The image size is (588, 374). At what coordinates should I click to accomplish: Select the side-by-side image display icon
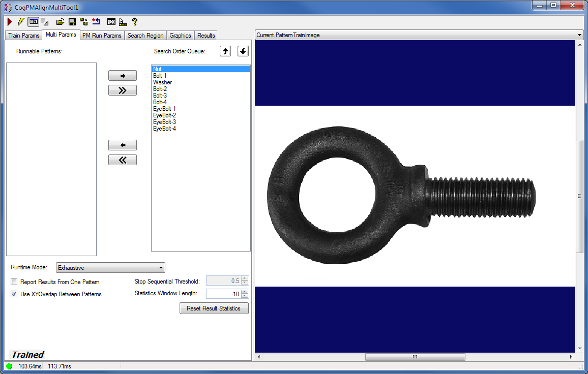(x=33, y=22)
